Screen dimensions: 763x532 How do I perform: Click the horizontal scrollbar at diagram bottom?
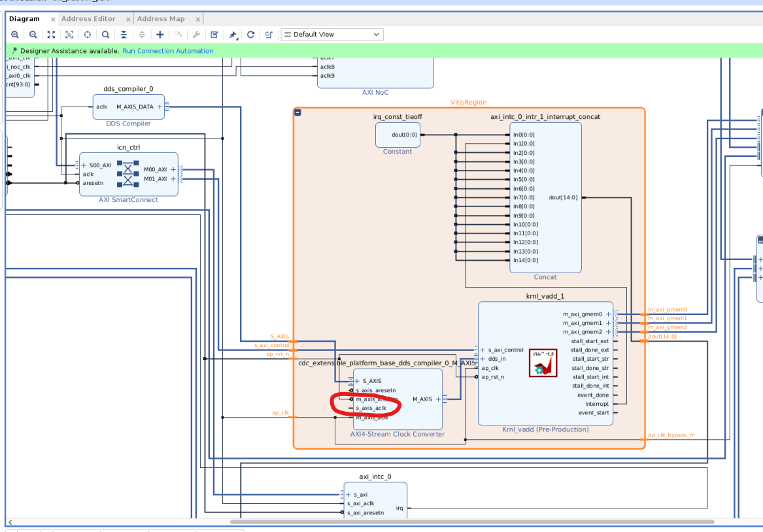tap(472, 522)
